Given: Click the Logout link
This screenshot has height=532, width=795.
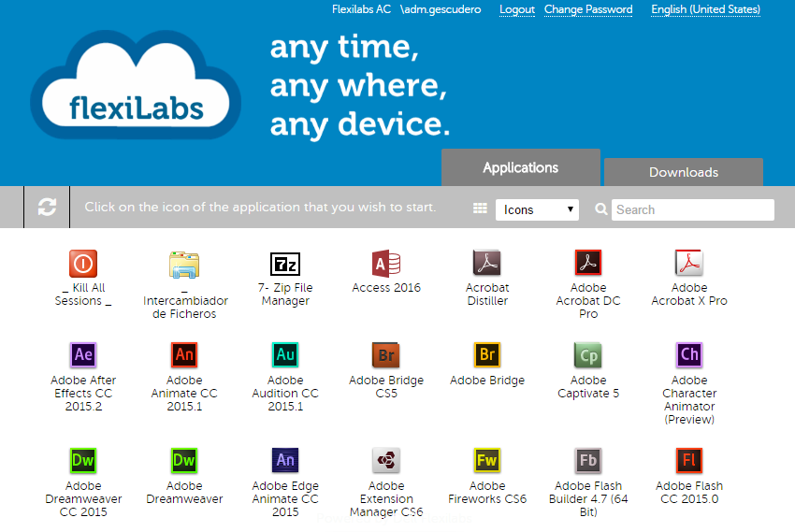Looking at the screenshot, I should [x=516, y=9].
